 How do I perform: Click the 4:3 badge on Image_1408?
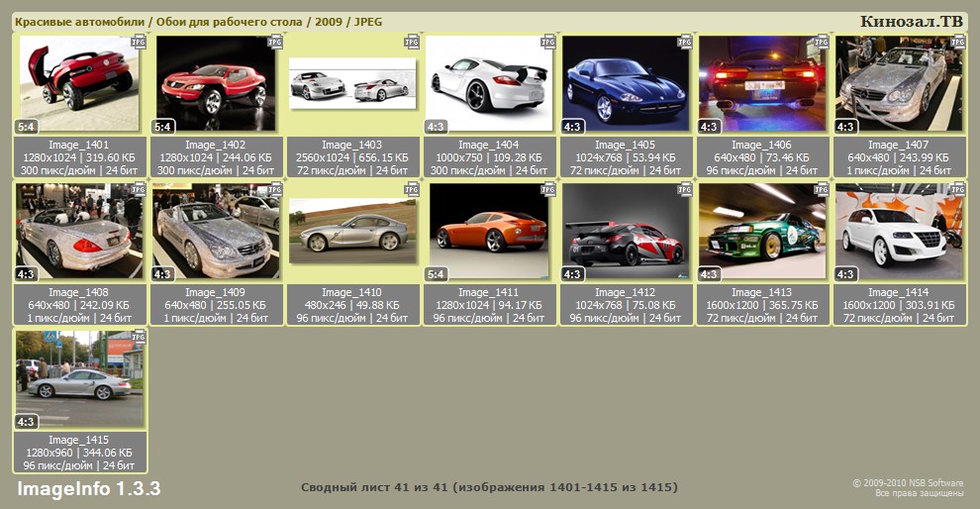[x=27, y=273]
